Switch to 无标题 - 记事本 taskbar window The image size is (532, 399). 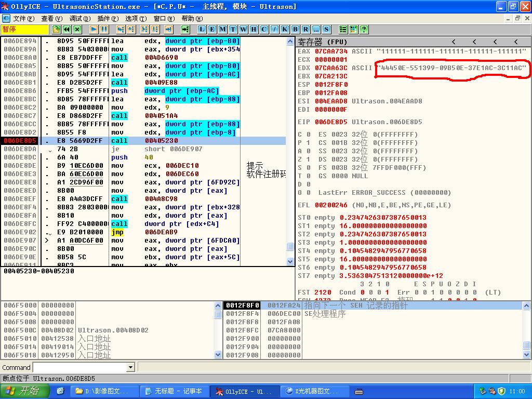click(x=174, y=391)
